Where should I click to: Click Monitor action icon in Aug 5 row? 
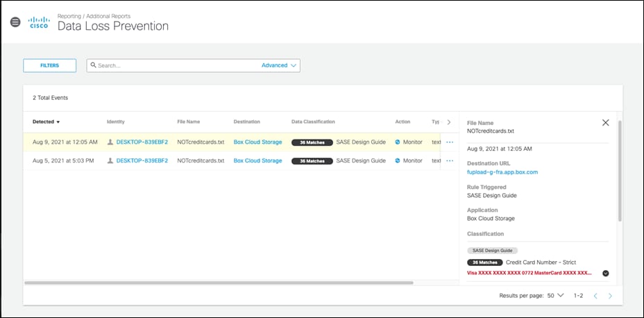point(398,160)
